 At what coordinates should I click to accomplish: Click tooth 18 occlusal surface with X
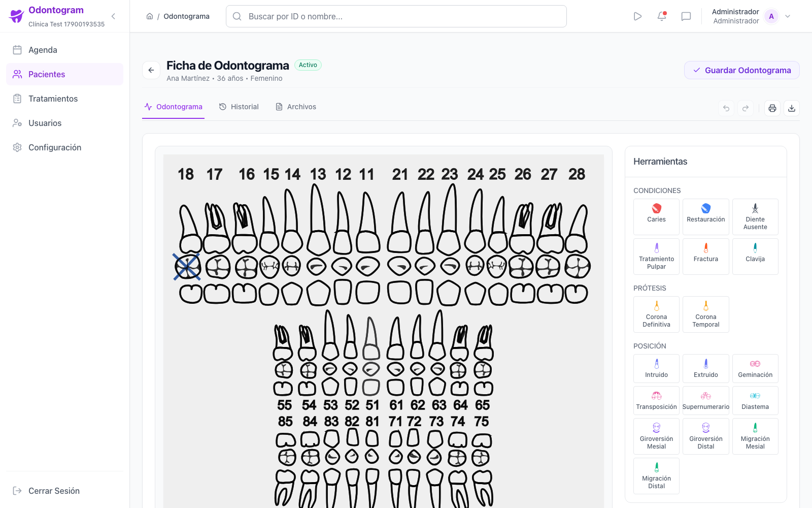click(x=187, y=267)
